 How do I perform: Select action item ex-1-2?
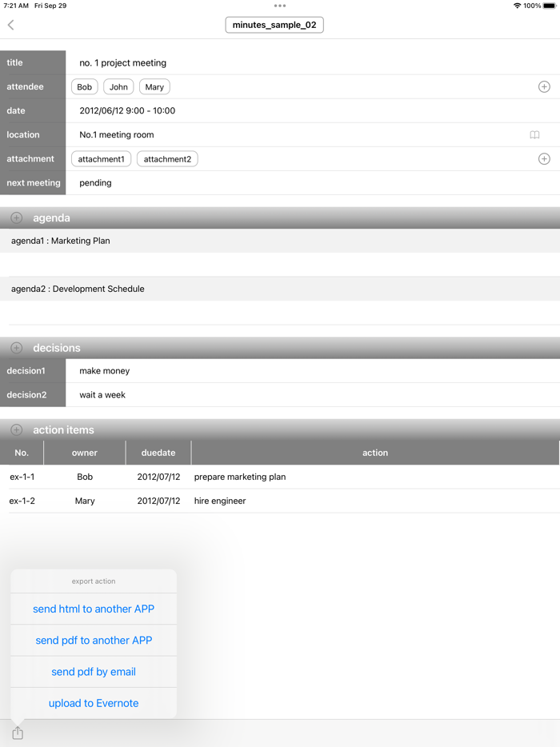[22, 501]
